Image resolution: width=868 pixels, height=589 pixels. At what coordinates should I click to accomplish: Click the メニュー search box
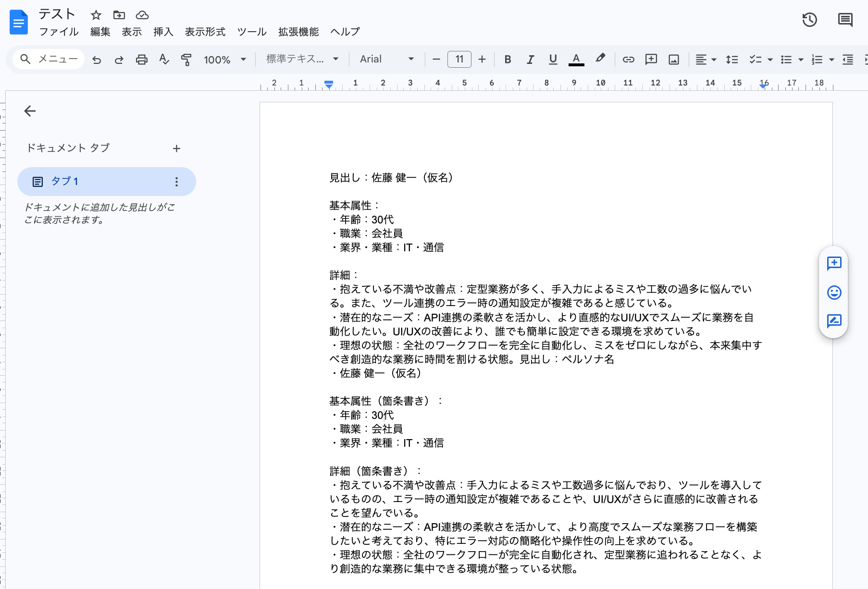tap(49, 59)
